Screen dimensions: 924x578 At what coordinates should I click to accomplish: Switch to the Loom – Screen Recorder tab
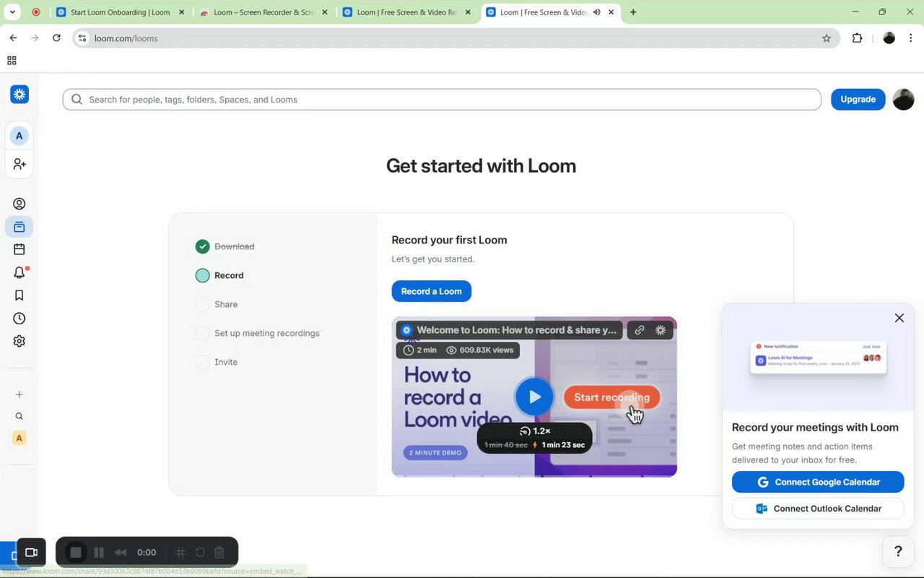(263, 12)
